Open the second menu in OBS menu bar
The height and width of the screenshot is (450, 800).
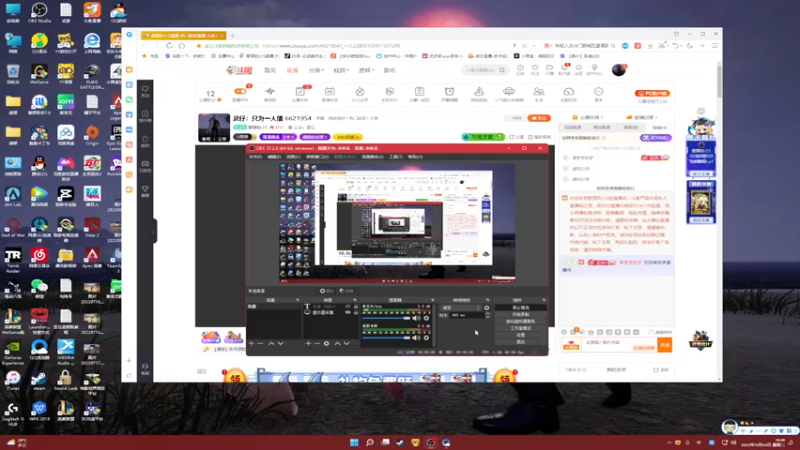coord(274,157)
